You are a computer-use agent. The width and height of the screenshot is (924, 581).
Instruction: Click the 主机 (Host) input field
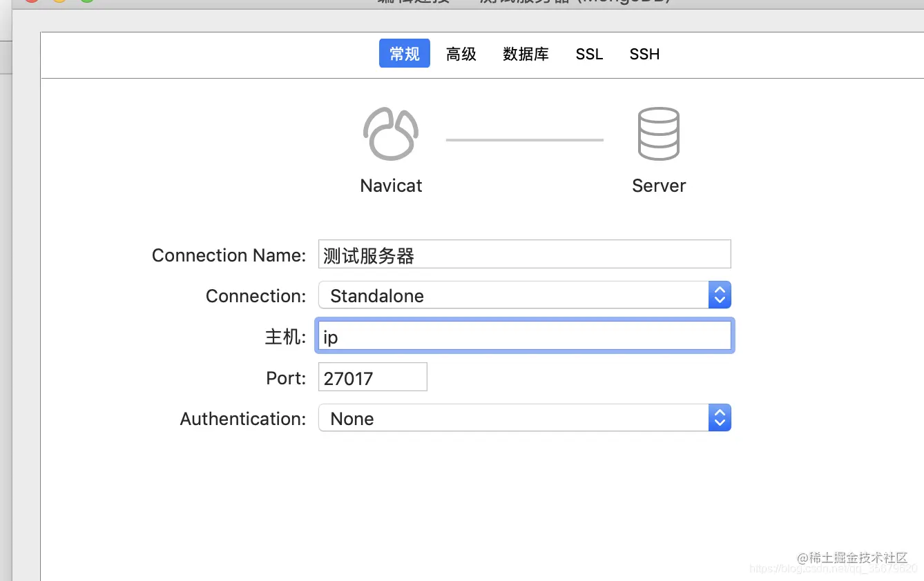pyautogui.click(x=523, y=336)
